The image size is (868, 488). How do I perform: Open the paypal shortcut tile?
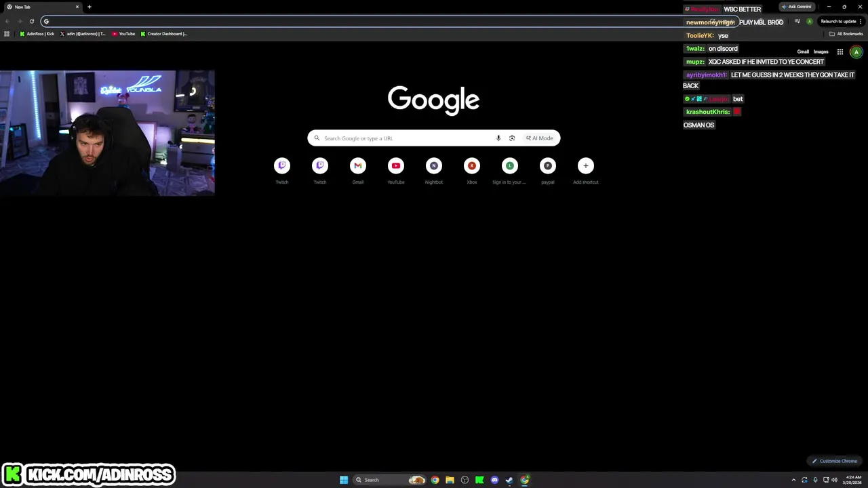pyautogui.click(x=548, y=170)
